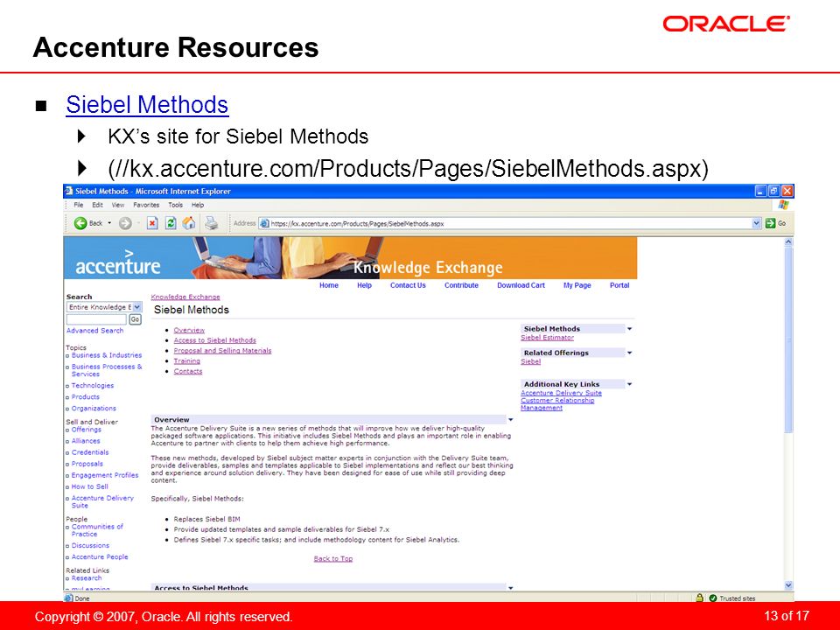Open Communities of Practice in sidebar

pos(97,530)
